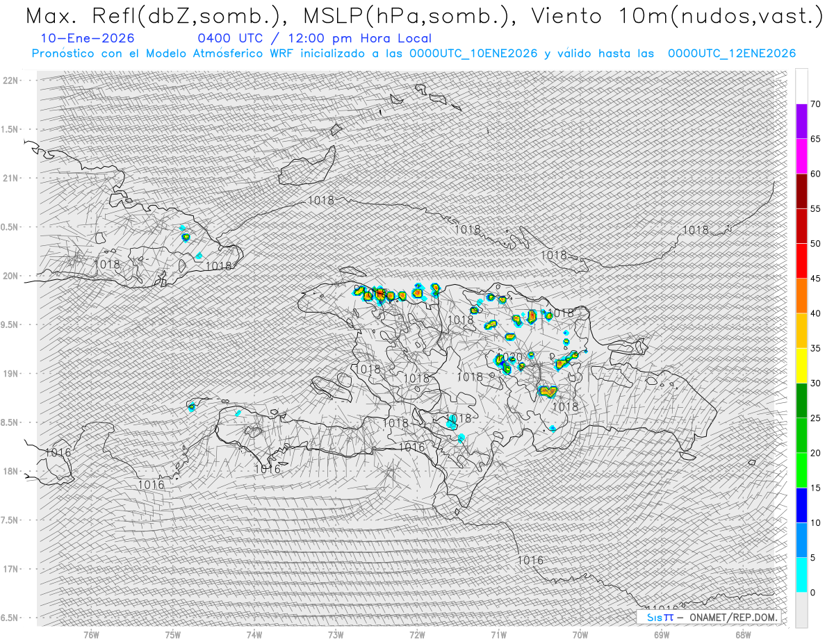Viewport: 834px width, 644px height.
Task: Pick the dark green 25–30 dBZ swatch
Action: pyautogui.click(x=801, y=400)
